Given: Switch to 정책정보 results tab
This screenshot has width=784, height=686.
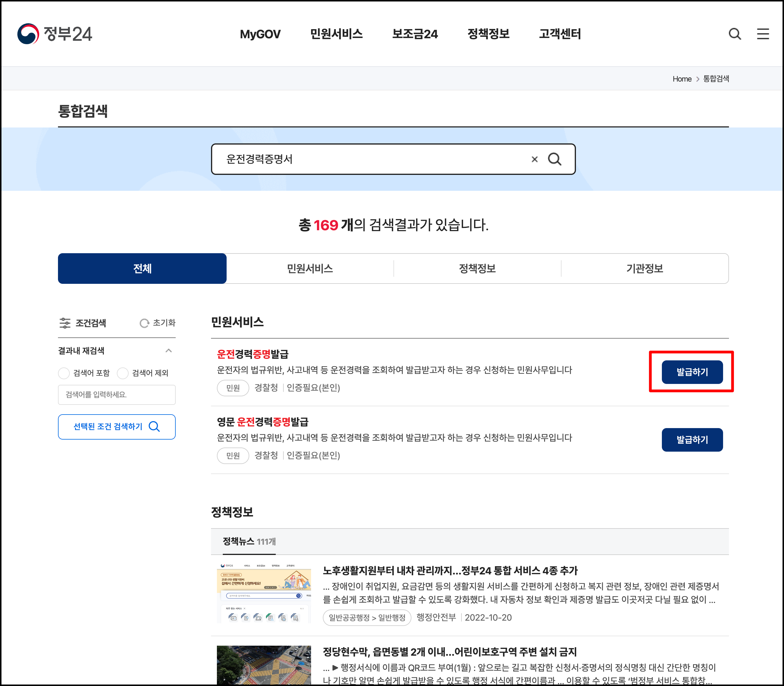Looking at the screenshot, I should [x=477, y=268].
